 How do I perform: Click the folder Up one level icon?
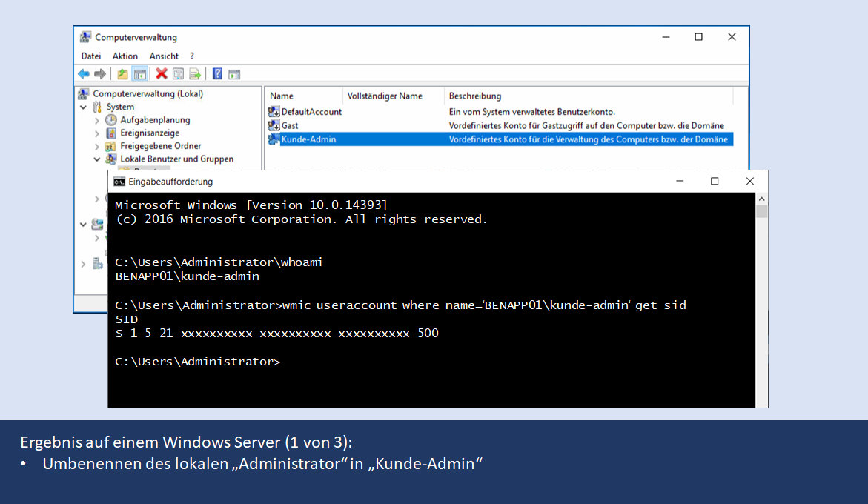click(122, 73)
